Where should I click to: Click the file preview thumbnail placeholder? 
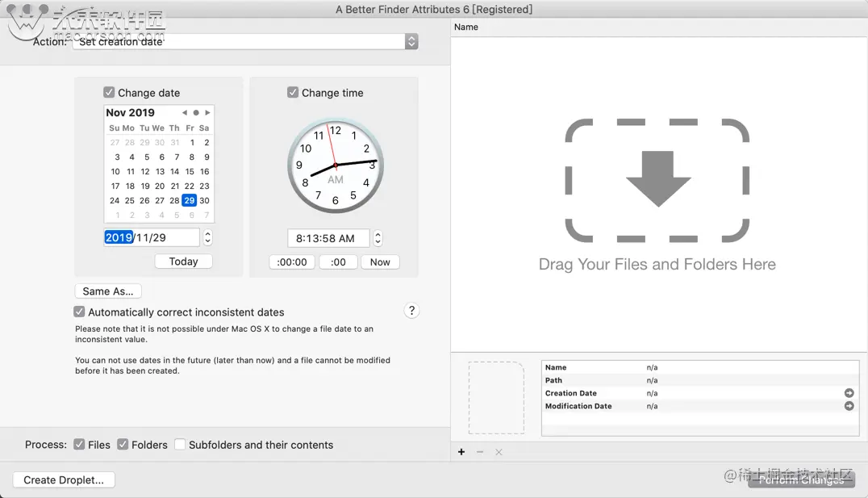pos(496,398)
